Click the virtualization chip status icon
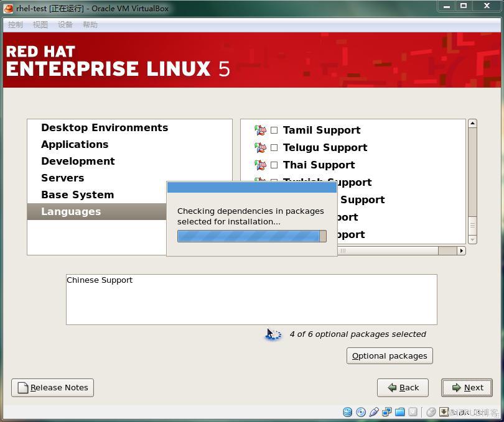This screenshot has height=422, width=504. [x=413, y=411]
